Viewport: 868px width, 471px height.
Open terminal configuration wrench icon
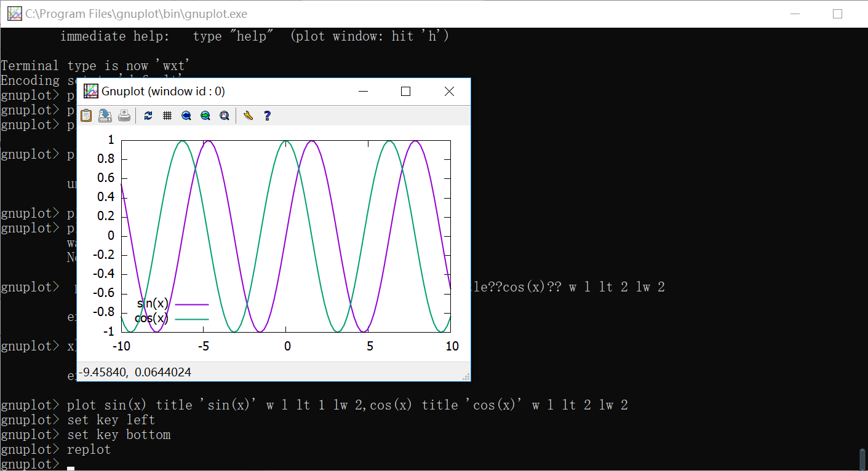[248, 115]
